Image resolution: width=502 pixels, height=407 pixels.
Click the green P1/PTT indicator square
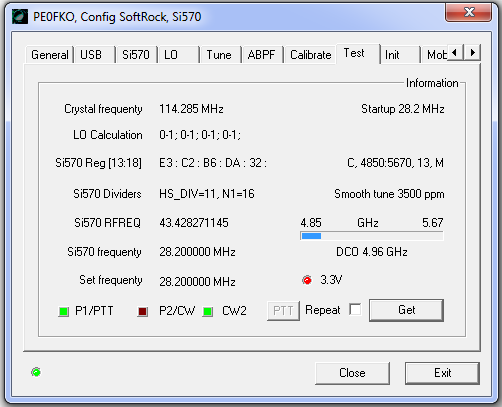tap(63, 311)
